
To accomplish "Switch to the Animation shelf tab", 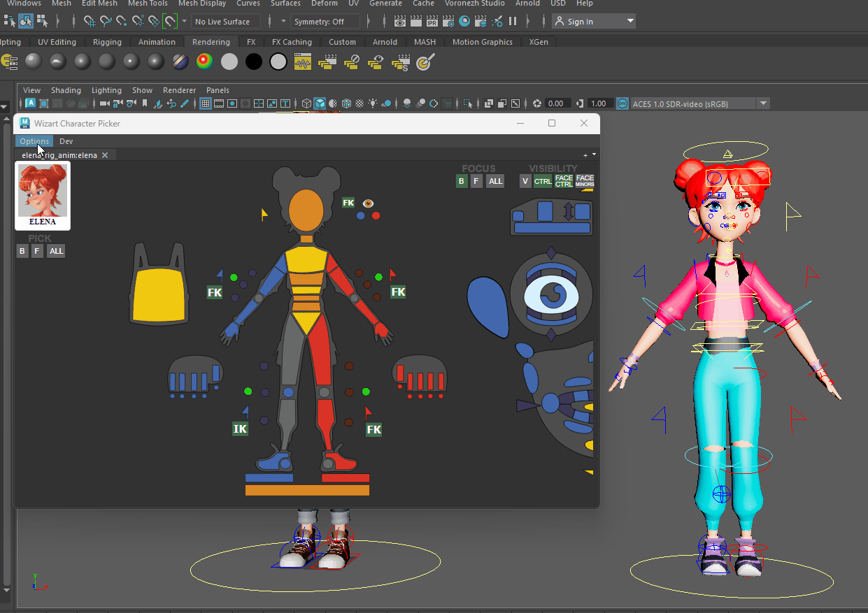I will pos(157,42).
